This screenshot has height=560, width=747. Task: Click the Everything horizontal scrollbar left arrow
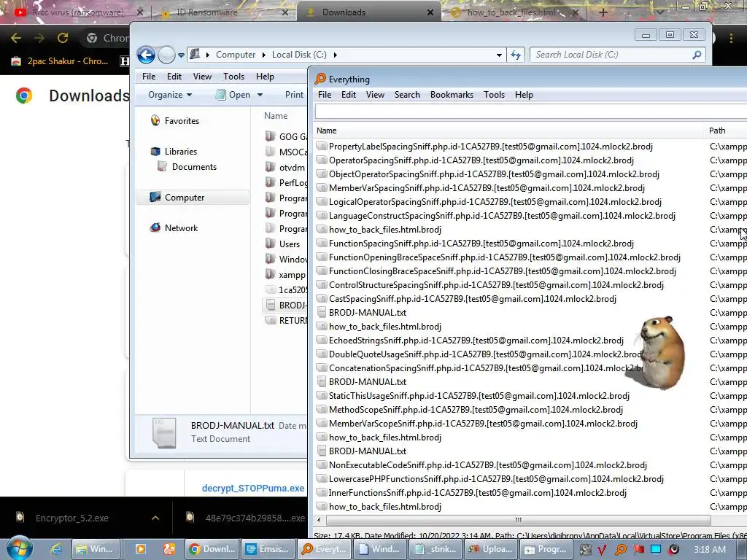(319, 520)
